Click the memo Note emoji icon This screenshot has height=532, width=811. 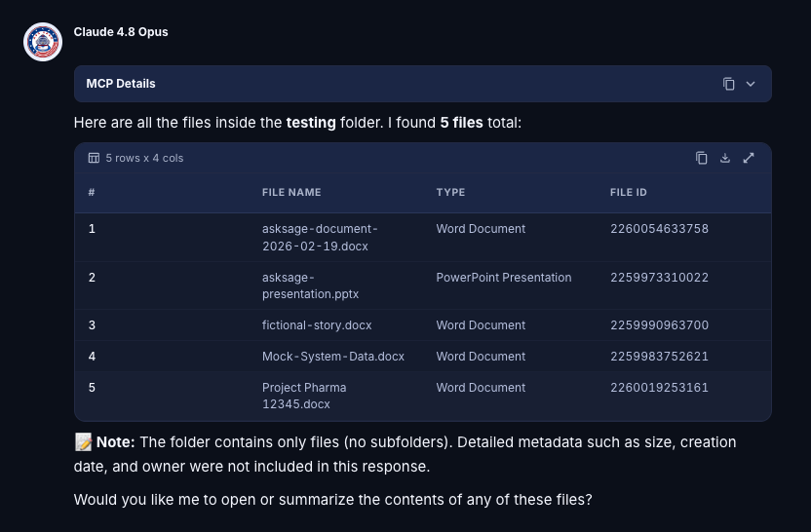(83, 442)
